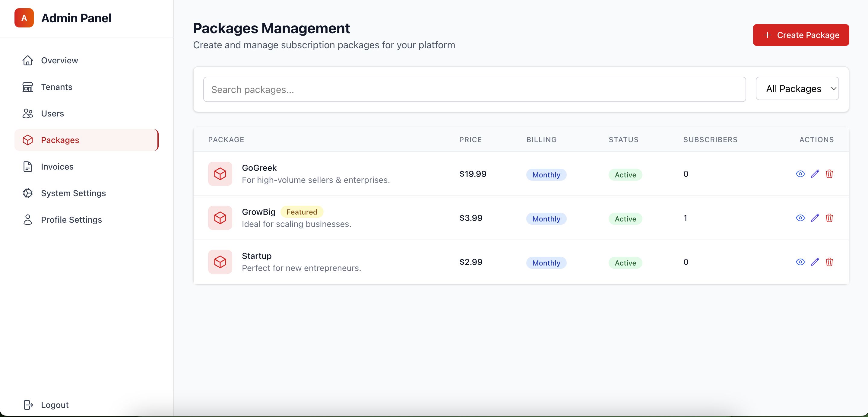View Startup package details with eye icon
868x417 pixels.
pos(800,262)
